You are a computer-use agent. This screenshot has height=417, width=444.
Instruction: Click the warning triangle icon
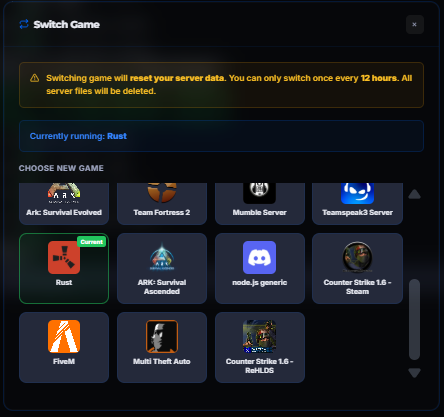coord(35,78)
